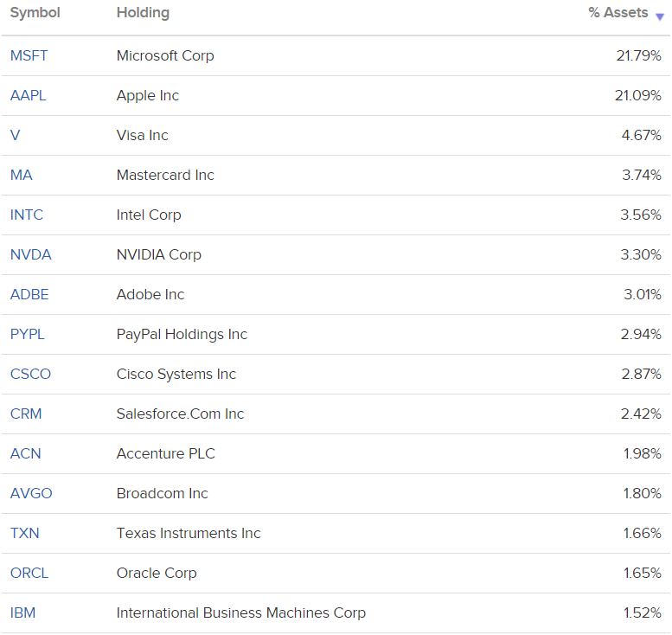This screenshot has width=672, height=635.
Task: Select the NVDA symbol link
Action: (x=31, y=254)
